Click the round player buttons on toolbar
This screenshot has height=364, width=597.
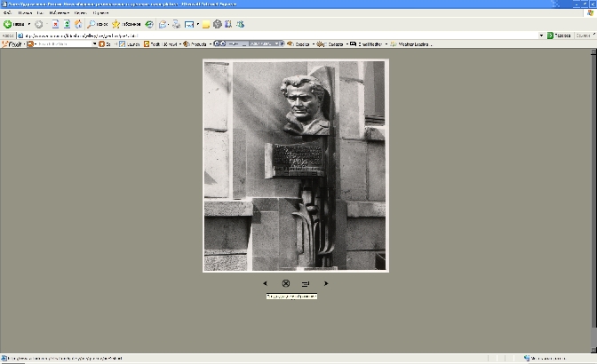[219, 44]
